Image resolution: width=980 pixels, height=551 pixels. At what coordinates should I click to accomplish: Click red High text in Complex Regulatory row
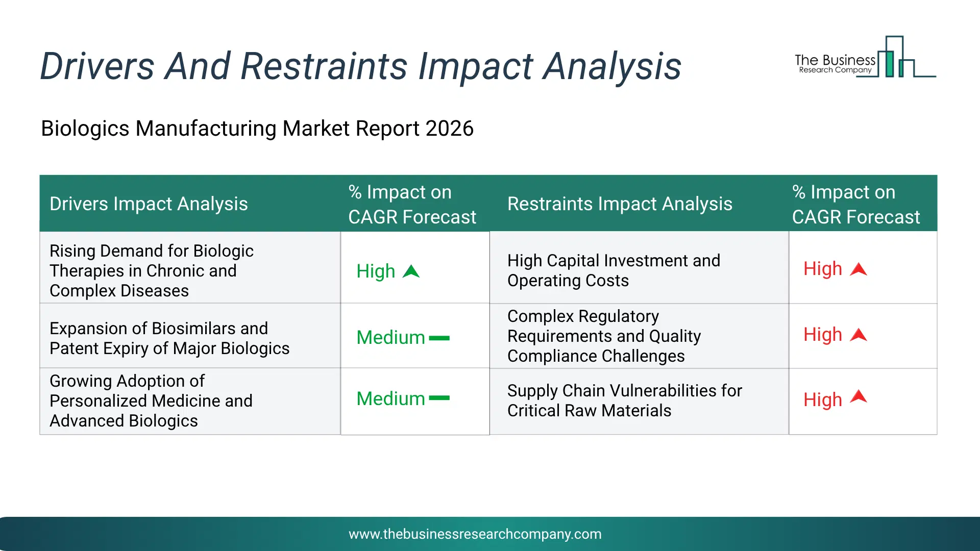(x=823, y=335)
